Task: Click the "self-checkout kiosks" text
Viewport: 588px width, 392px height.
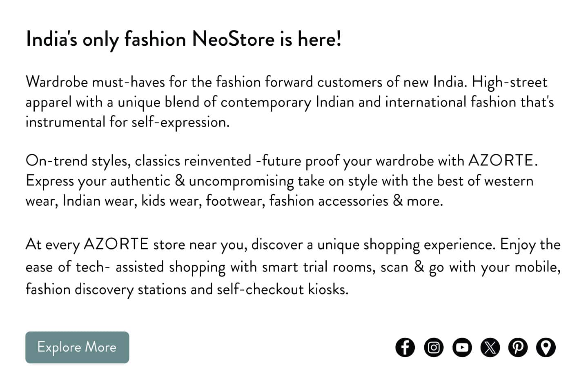Action: point(282,290)
